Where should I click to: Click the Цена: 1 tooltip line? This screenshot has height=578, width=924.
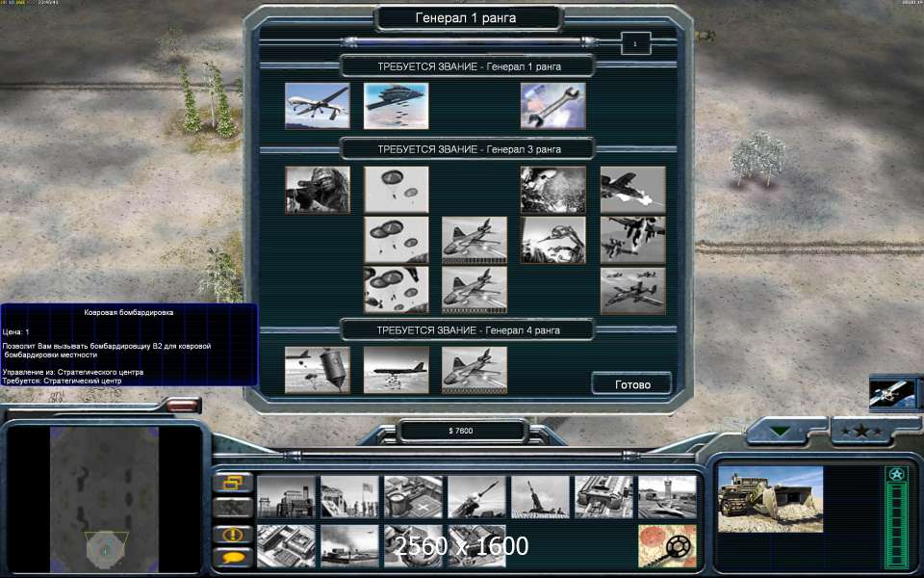[16, 332]
